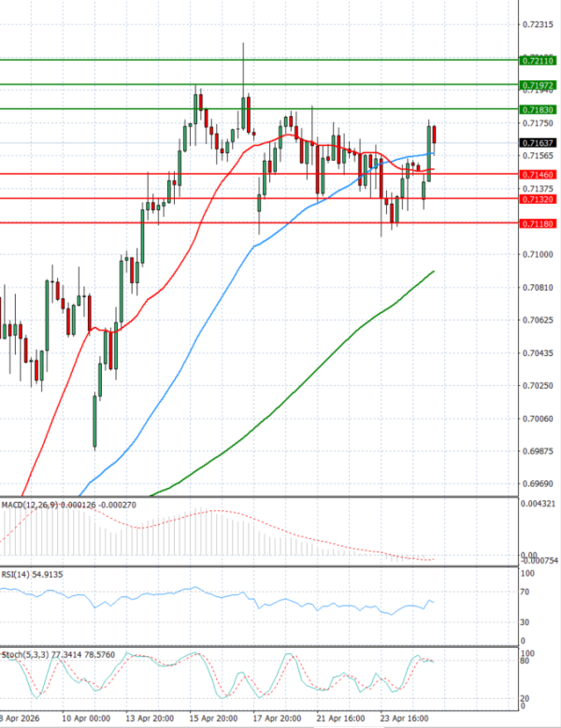561x728 pixels.
Task: Click the 0.71320 red support price label
Action: click(x=538, y=199)
